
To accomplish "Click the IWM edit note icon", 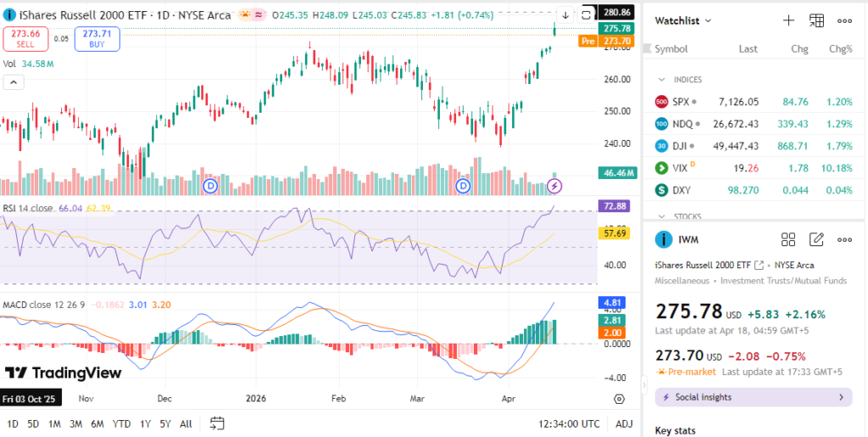I will click(816, 239).
